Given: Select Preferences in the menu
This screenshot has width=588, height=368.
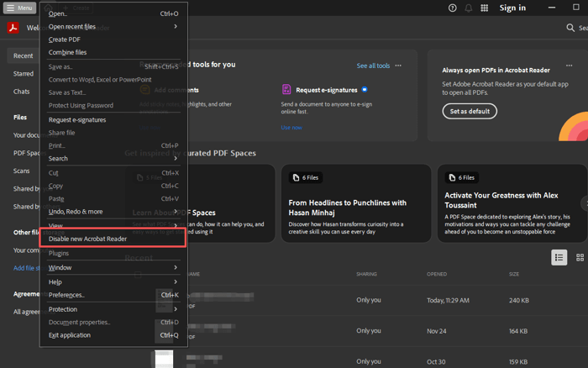Looking at the screenshot, I should [66, 295].
